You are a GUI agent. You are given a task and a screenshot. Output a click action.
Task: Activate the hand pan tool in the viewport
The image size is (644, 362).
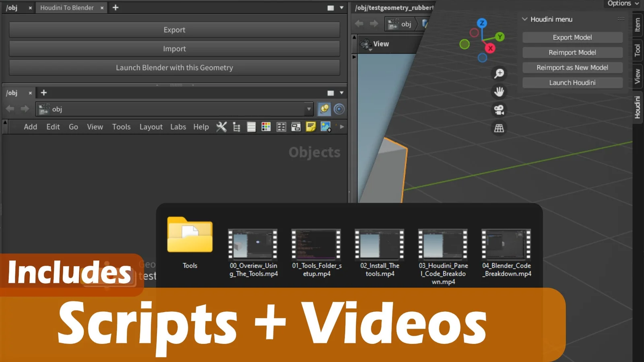499,91
